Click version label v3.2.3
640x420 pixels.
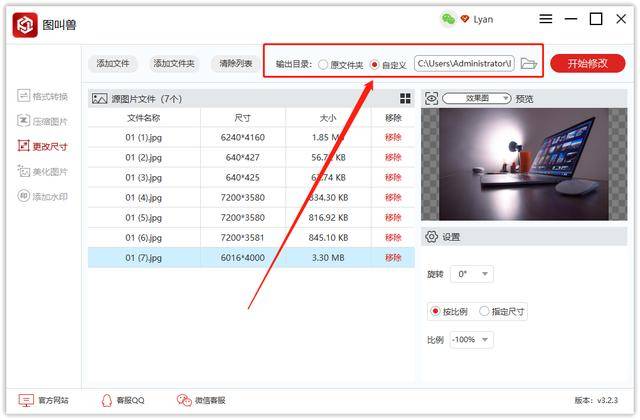pyautogui.click(x=607, y=400)
